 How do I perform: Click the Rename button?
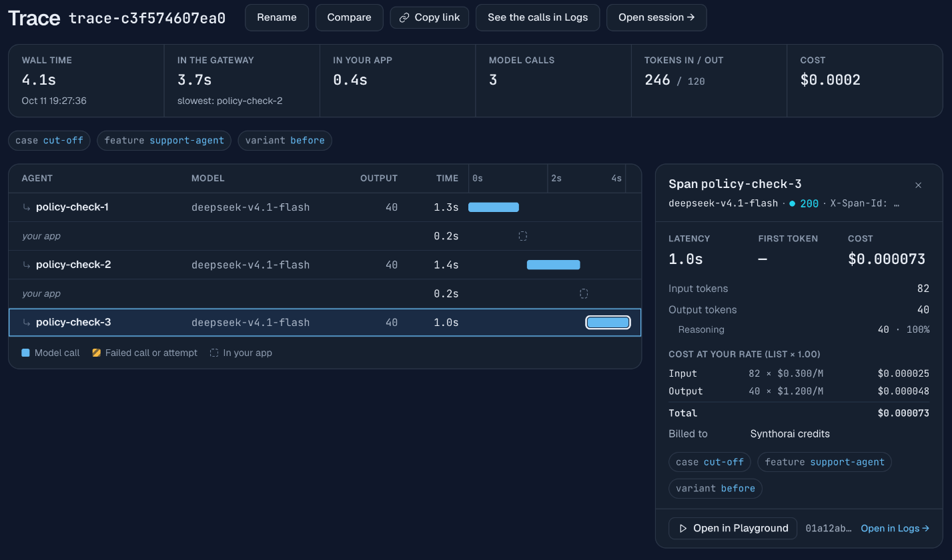(x=277, y=17)
